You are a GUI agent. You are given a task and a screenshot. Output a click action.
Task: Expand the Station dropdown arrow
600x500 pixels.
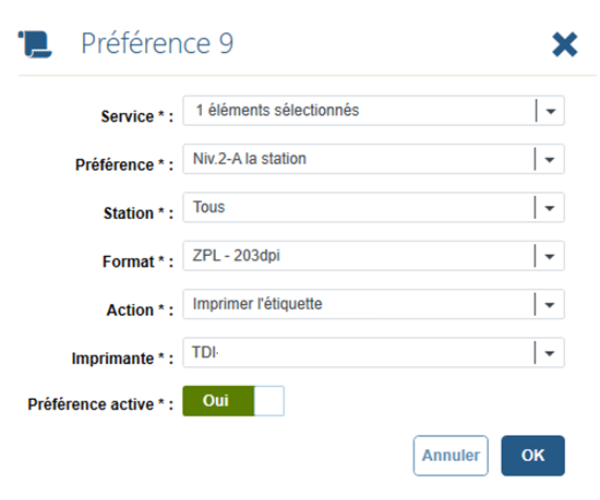pos(549,208)
